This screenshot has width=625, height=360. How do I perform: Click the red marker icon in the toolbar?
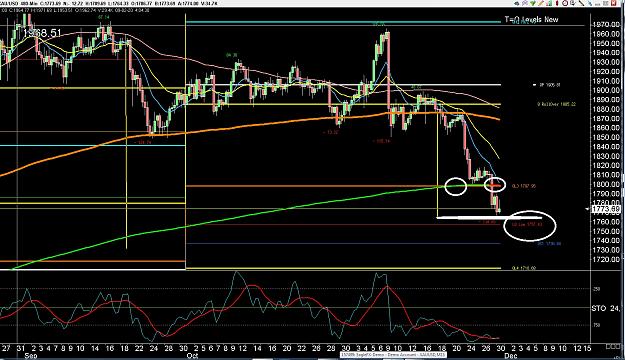[x=557, y=3]
